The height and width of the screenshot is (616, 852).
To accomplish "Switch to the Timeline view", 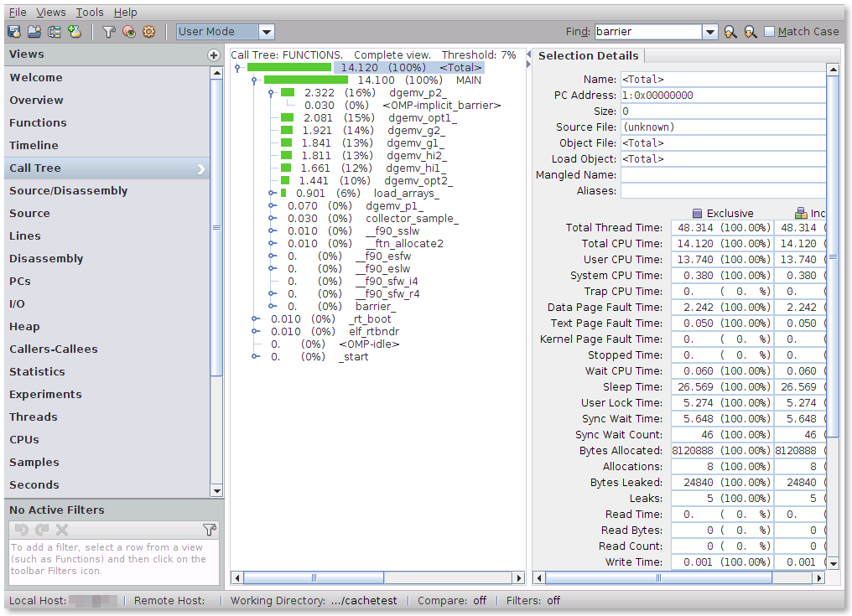I will [x=34, y=145].
